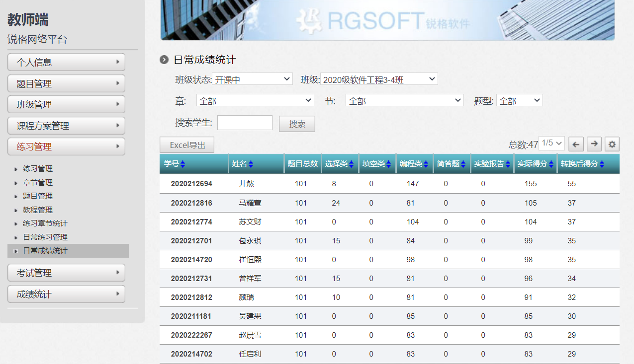Click the Excel导出 button

click(187, 145)
